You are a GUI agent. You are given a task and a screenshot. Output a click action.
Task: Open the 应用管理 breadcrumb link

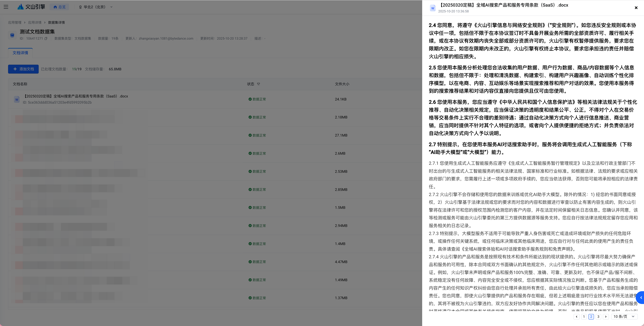(15, 23)
